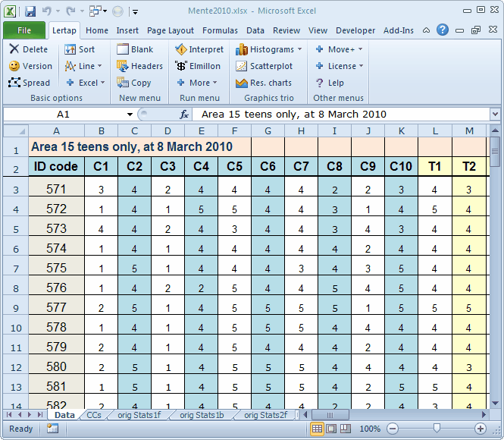Switch to Page Break Preview
This screenshot has height=440, width=504.
pos(345,429)
